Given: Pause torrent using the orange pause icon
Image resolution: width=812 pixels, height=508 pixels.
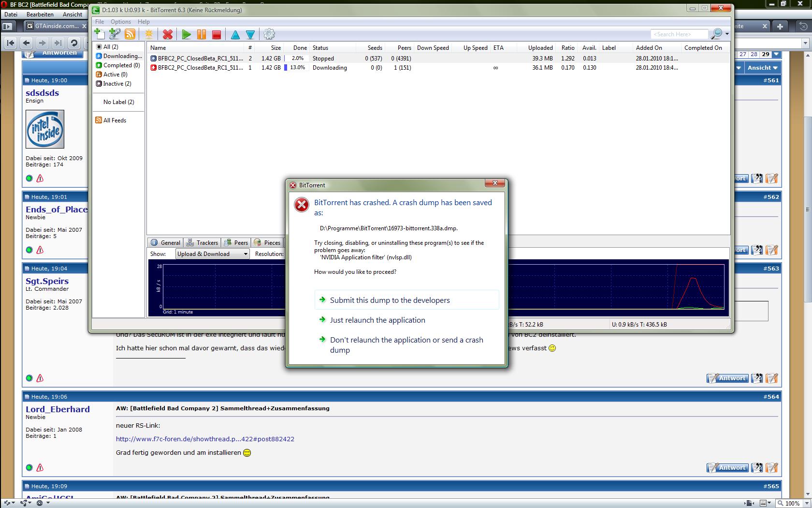Looking at the screenshot, I should [202, 34].
